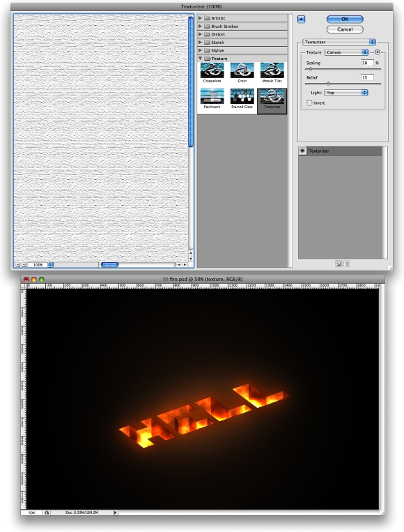Image resolution: width=404 pixels, height=532 pixels.
Task: Click the Sketch folder label
Action: 217,43
